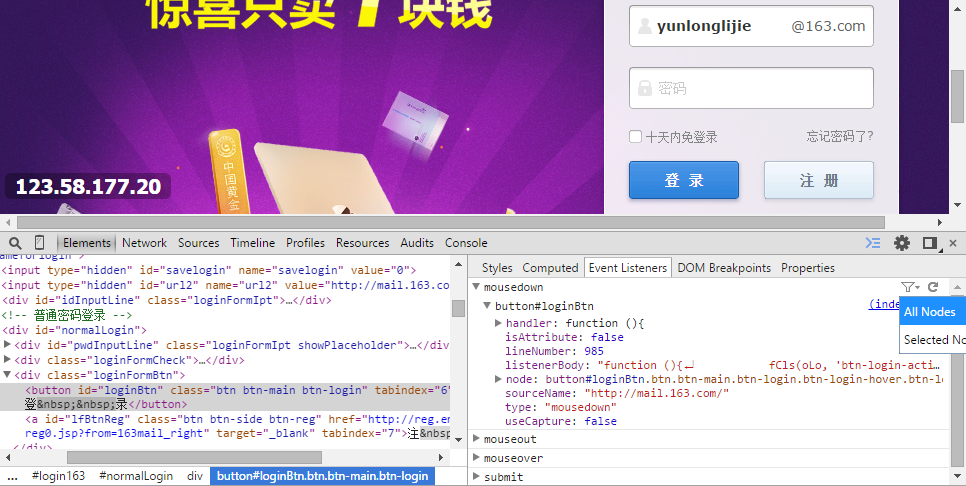Toggle device emulation mode icon
Image resolution: width=966 pixels, height=486 pixels.
coord(40,243)
